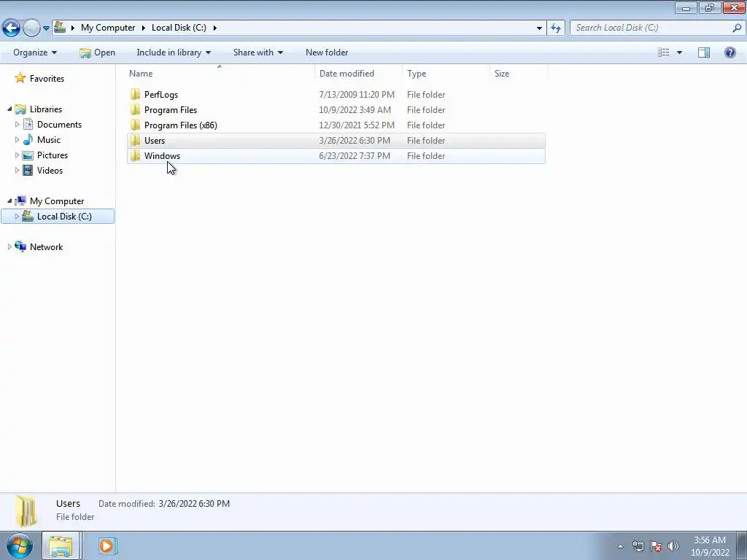This screenshot has height=560, width=747.
Task: Collapse the Libraries tree node
Action: pyautogui.click(x=9, y=109)
